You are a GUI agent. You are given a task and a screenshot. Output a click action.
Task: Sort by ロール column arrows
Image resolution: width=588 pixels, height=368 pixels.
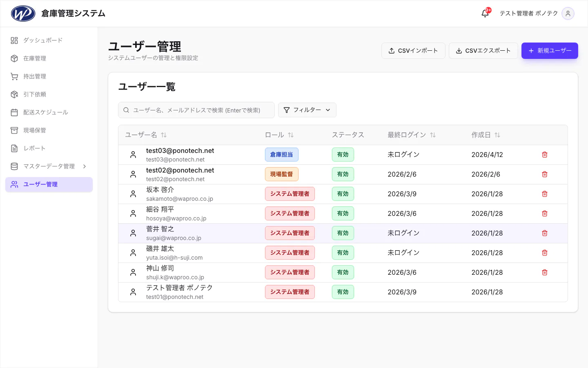pos(291,135)
